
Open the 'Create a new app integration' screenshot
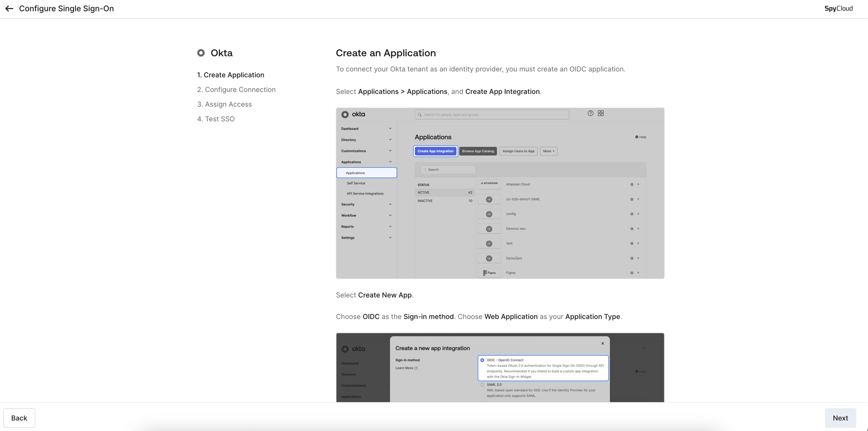tap(500, 368)
